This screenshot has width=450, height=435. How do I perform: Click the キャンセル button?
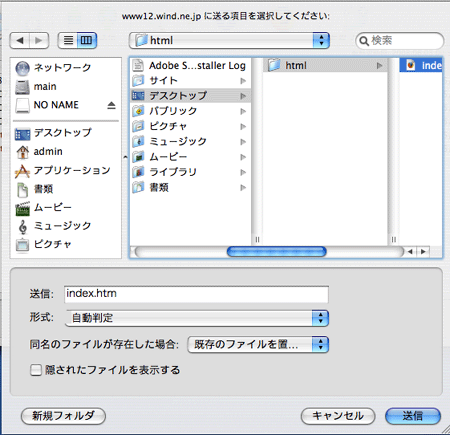click(x=338, y=416)
